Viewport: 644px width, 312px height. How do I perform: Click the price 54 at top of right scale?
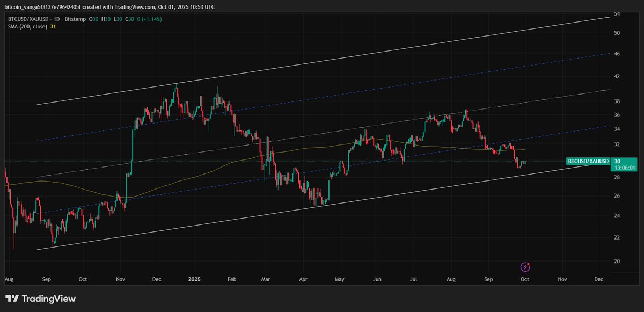(617, 13)
